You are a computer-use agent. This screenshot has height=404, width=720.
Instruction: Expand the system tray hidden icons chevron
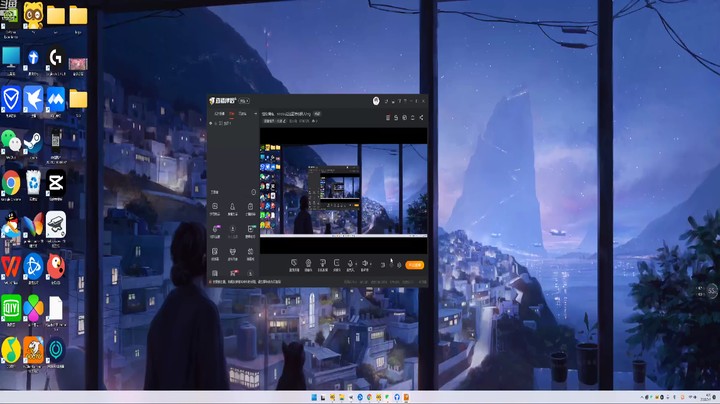pos(642,397)
